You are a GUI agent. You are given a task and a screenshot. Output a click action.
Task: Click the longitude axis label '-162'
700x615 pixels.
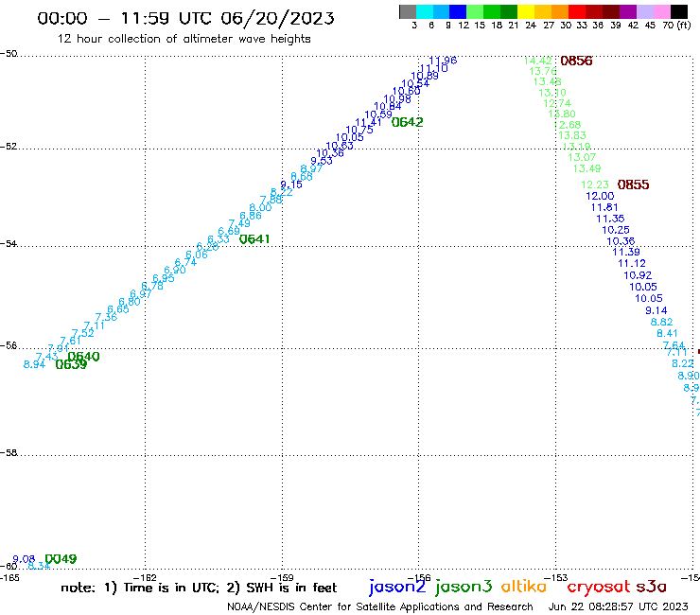point(145,578)
